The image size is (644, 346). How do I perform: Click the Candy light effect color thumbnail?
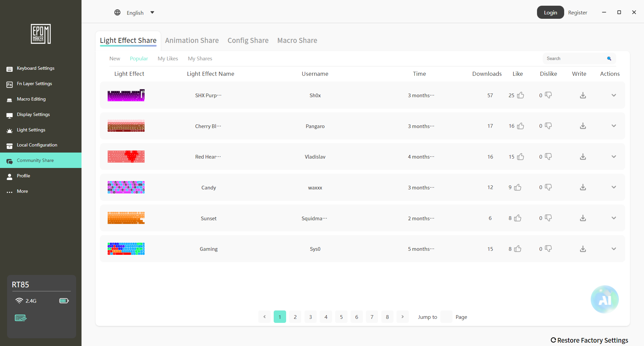click(126, 187)
